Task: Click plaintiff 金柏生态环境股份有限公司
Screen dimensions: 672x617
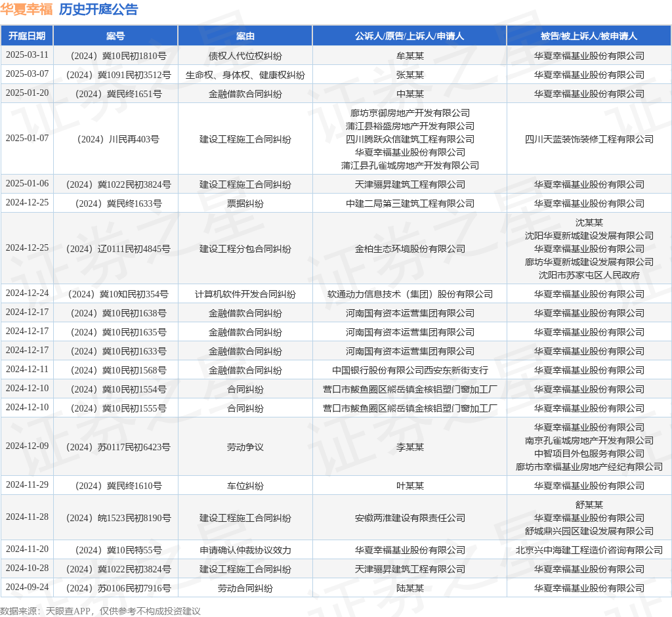Action: click(409, 249)
